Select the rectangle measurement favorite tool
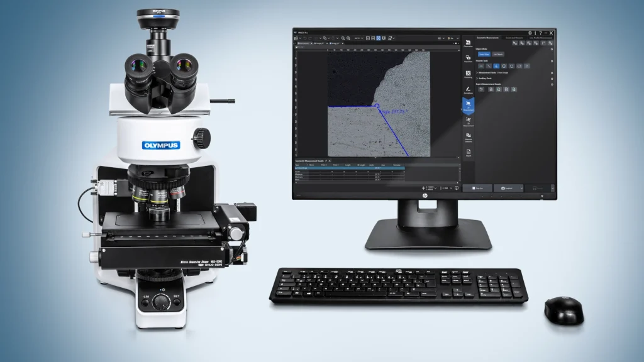Image resolution: width=644 pixels, height=362 pixels. (x=519, y=66)
